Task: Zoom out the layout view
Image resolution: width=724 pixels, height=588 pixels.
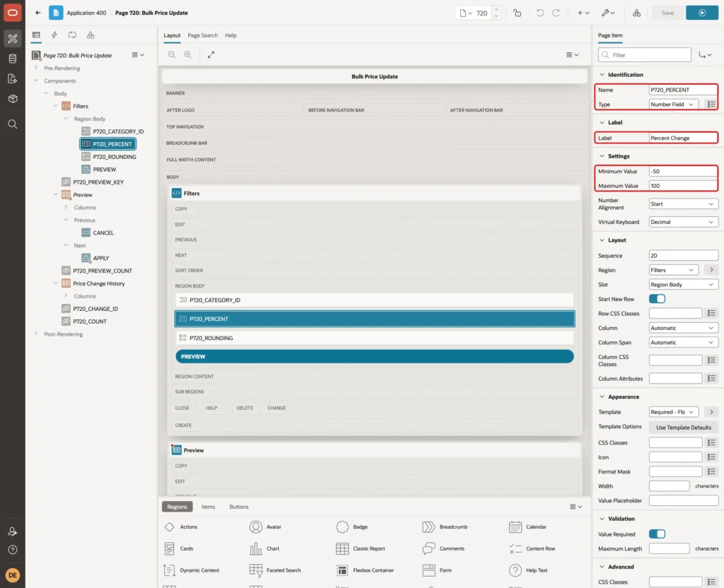Action: 172,55
